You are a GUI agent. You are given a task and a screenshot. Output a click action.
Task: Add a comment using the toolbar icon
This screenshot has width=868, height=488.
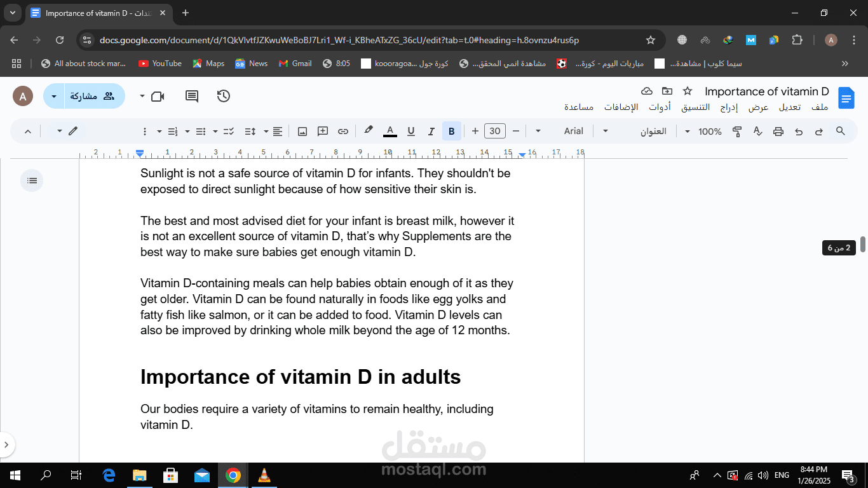(x=323, y=132)
